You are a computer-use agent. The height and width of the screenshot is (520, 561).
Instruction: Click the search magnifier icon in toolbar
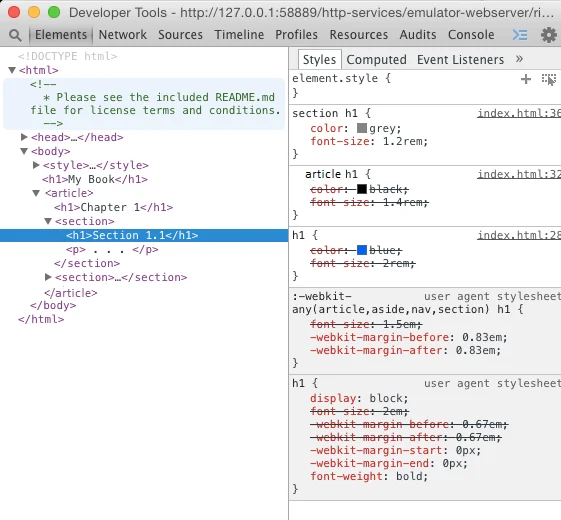[15, 35]
